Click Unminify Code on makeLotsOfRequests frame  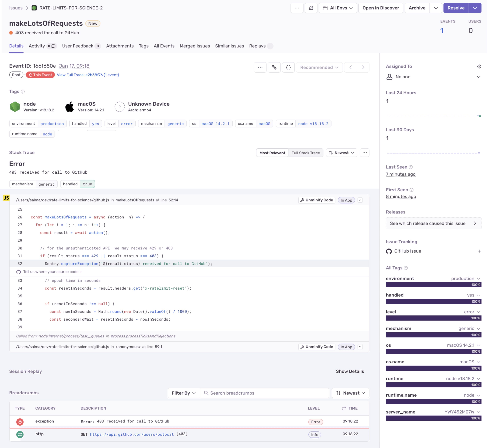tap(317, 200)
